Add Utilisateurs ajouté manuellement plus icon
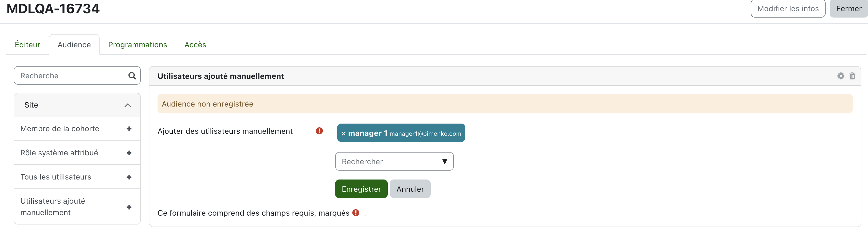 129,207
